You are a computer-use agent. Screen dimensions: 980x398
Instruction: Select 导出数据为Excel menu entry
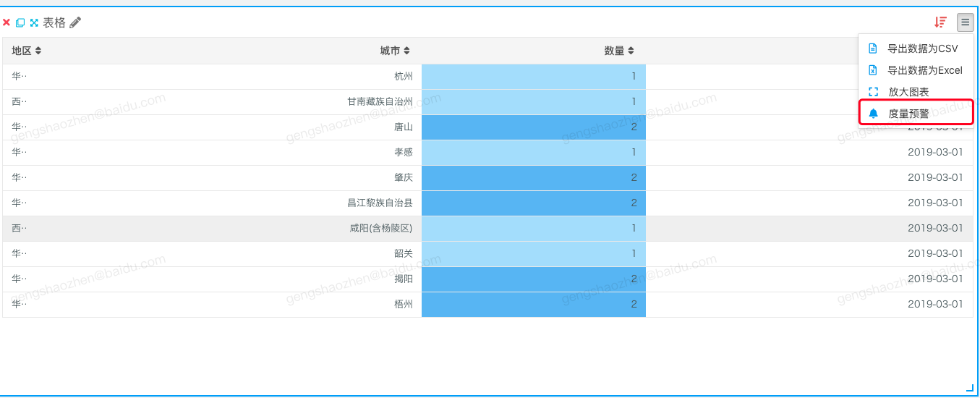916,70
